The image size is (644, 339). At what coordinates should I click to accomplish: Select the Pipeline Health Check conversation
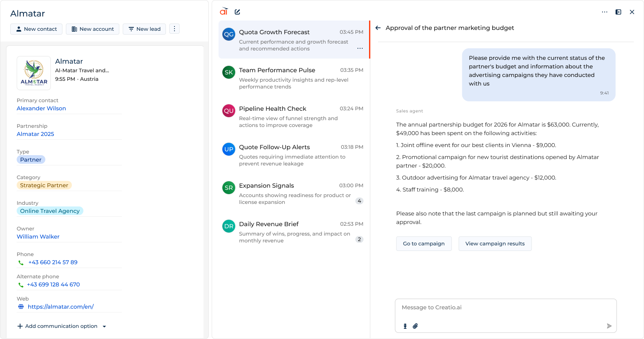[x=293, y=116]
